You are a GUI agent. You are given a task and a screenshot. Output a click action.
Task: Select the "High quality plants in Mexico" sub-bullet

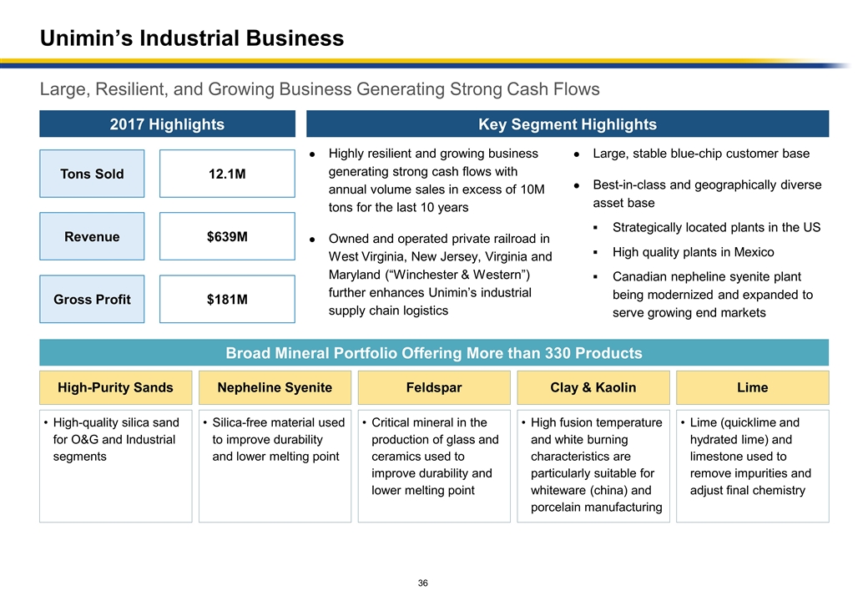click(693, 252)
